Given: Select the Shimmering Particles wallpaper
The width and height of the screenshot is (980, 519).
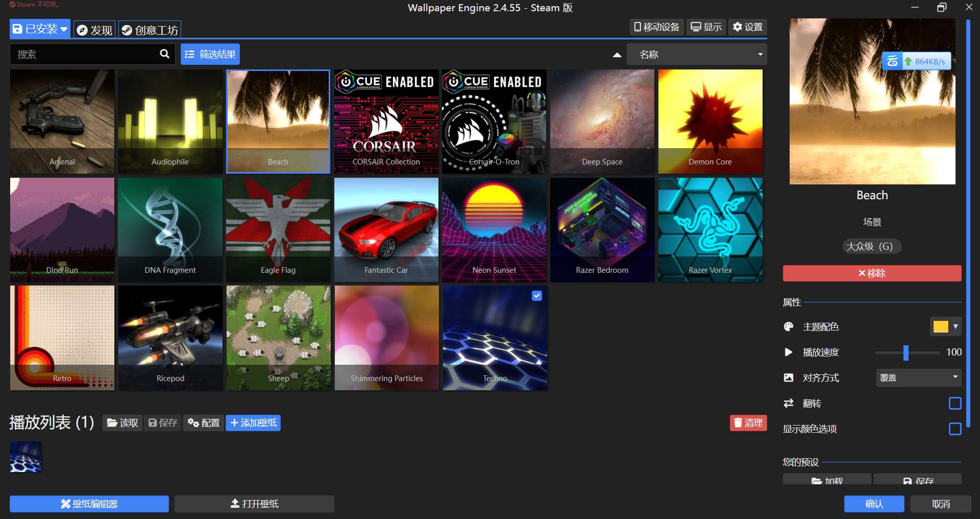Looking at the screenshot, I should (x=386, y=338).
